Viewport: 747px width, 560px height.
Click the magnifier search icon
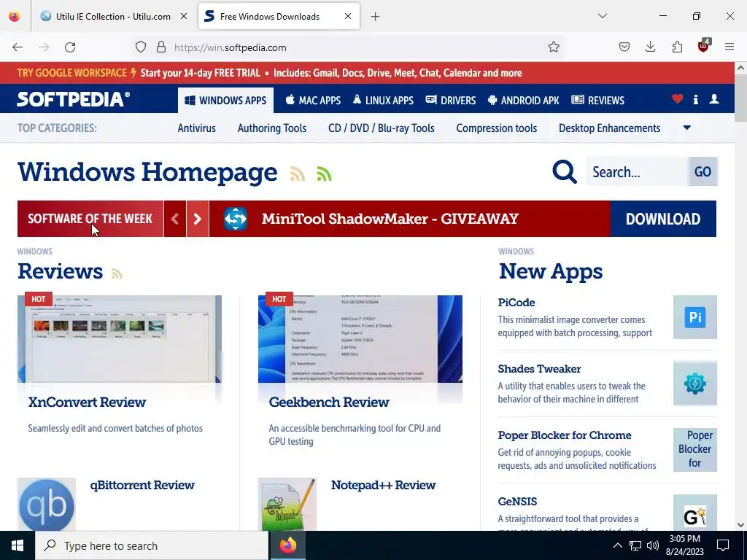pos(565,171)
